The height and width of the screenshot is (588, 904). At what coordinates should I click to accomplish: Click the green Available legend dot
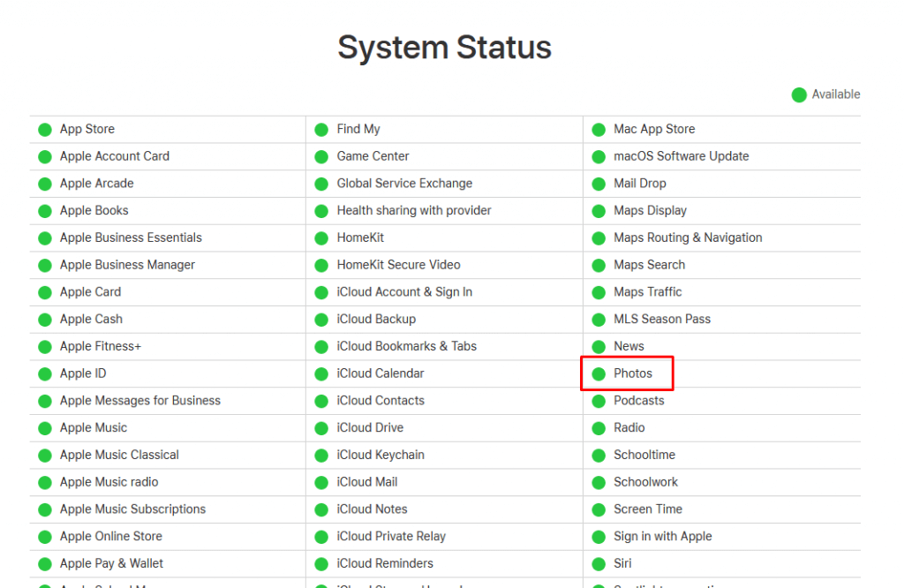[x=799, y=94]
